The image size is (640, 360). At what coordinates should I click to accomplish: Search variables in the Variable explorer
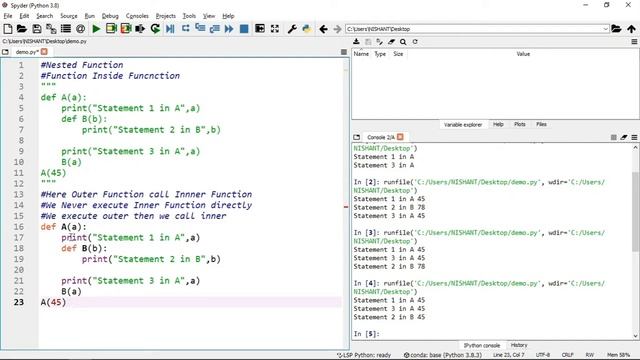[x=403, y=42]
